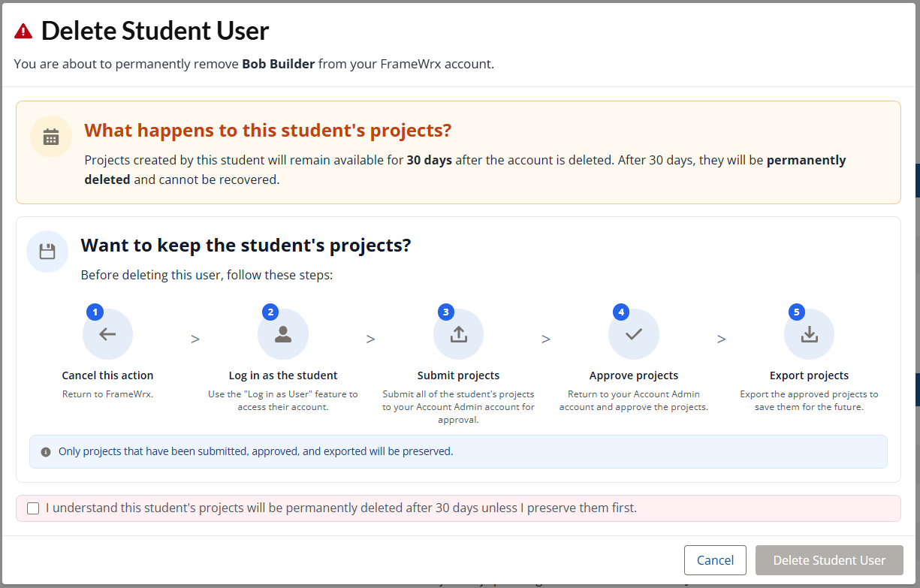The width and height of the screenshot is (920, 588).
Task: Click the step 5 number badge
Action: [796, 312]
